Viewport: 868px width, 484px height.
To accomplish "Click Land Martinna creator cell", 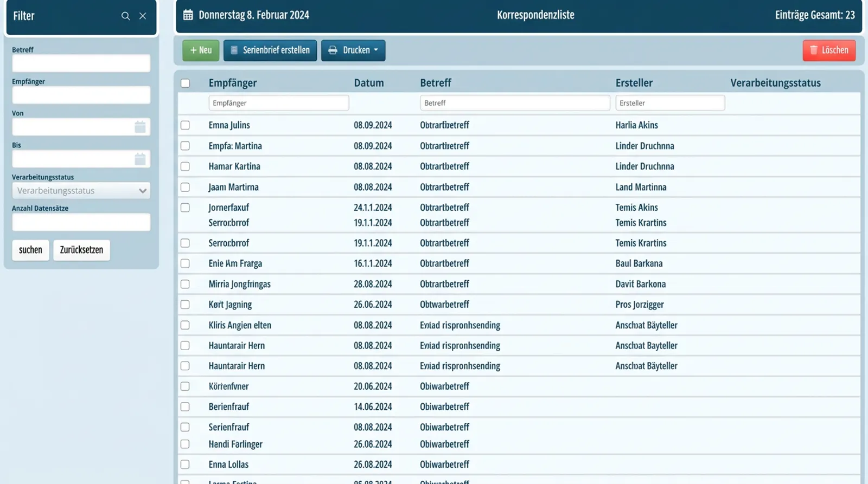I will 641,187.
